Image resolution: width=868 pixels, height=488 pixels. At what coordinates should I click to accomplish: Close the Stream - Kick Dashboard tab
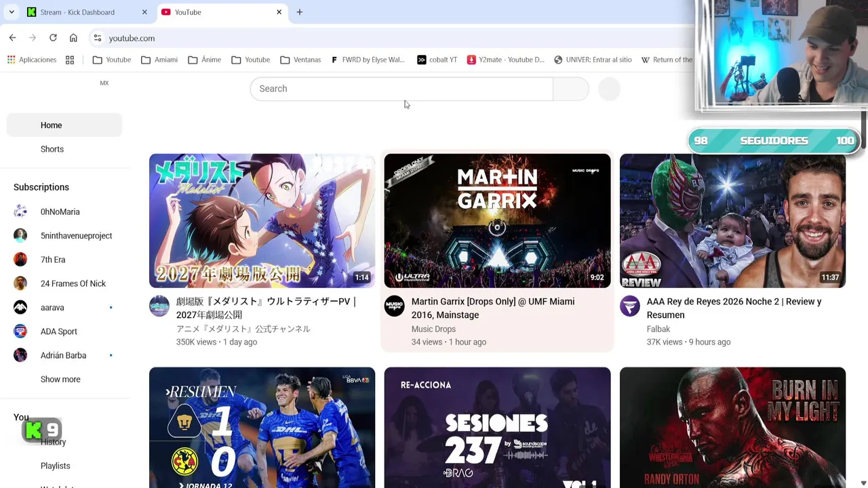[144, 12]
